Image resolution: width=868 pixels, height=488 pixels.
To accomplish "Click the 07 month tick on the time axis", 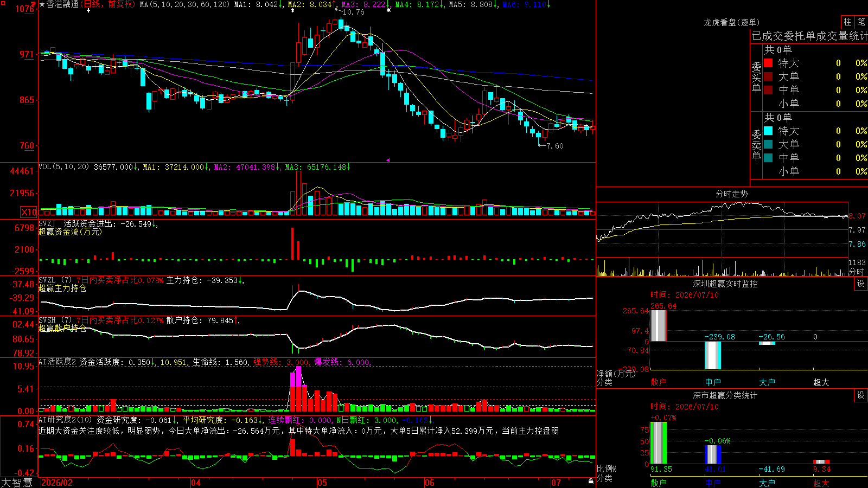I will (556, 483).
